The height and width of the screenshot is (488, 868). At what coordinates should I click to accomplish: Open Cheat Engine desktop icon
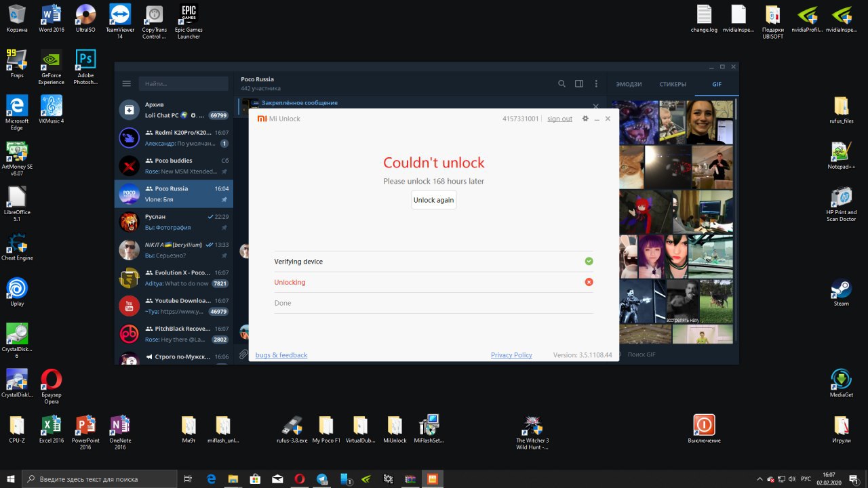point(17,247)
